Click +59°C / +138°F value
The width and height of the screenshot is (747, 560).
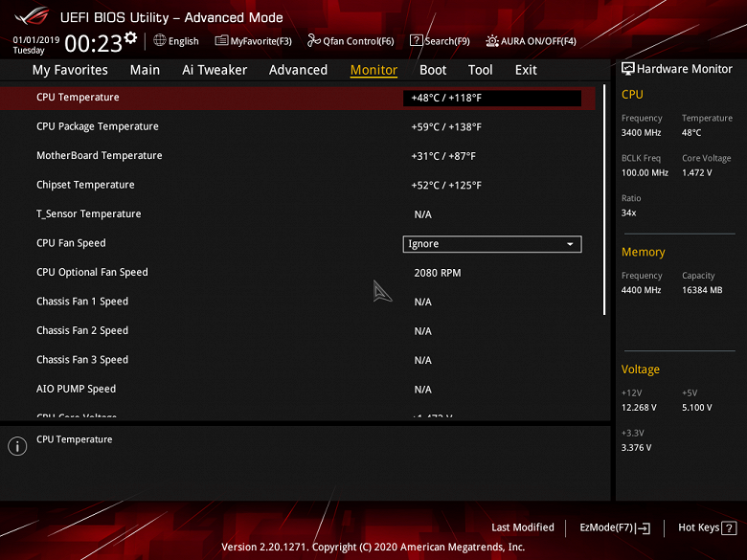[x=446, y=127]
